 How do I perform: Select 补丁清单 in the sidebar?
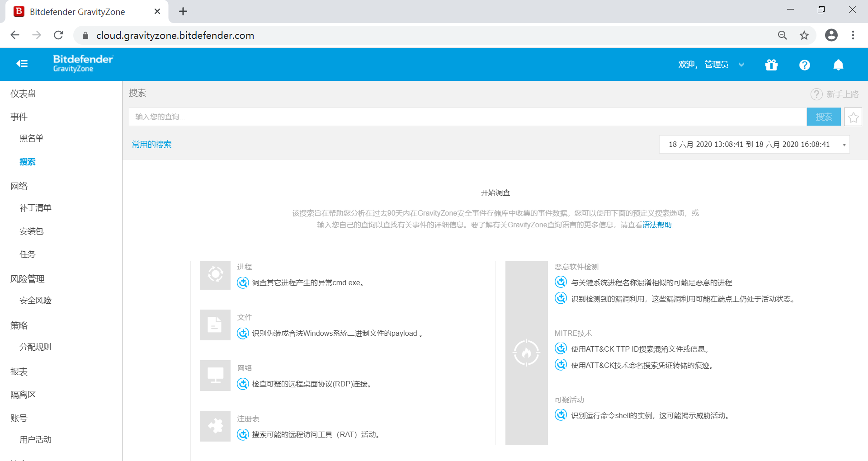coord(36,208)
